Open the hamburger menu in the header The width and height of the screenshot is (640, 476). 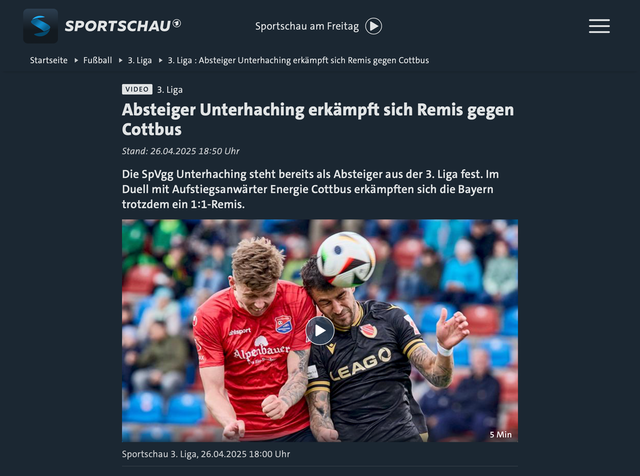point(599,26)
